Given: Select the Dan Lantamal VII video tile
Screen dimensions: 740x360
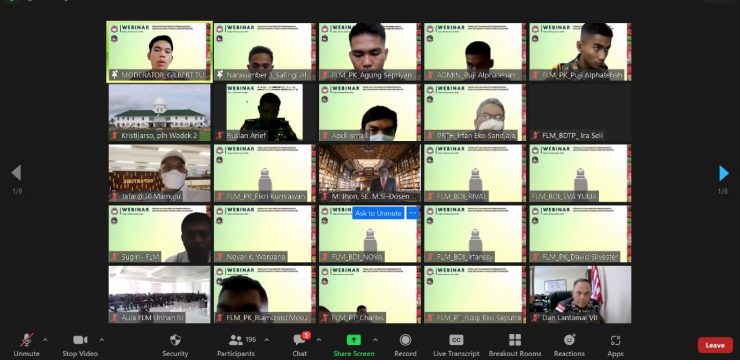Looking at the screenshot, I should [x=580, y=294].
